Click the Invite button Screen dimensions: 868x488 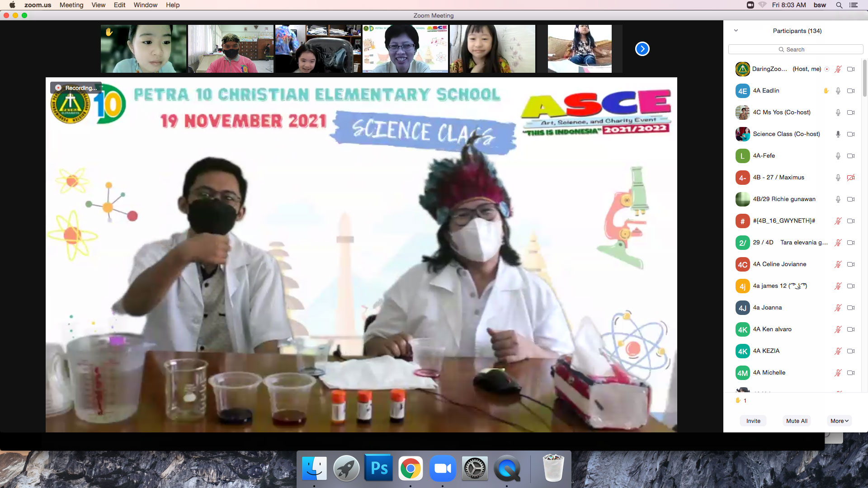pos(753,421)
